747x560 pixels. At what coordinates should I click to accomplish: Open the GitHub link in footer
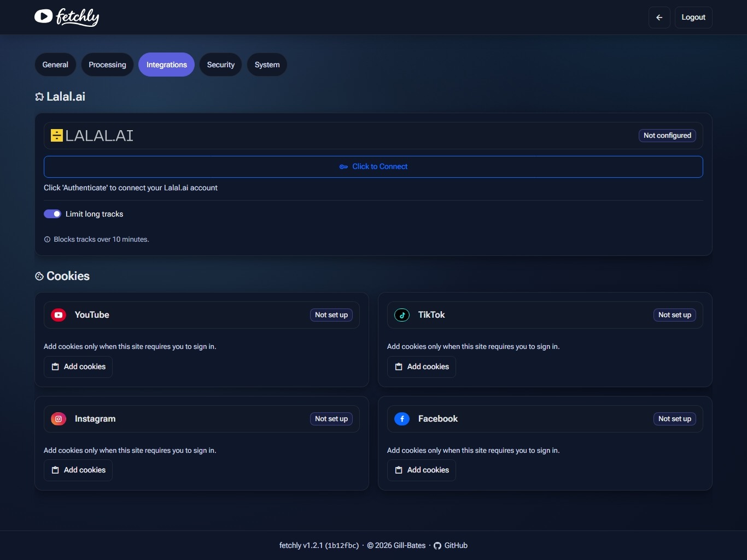coord(451,545)
